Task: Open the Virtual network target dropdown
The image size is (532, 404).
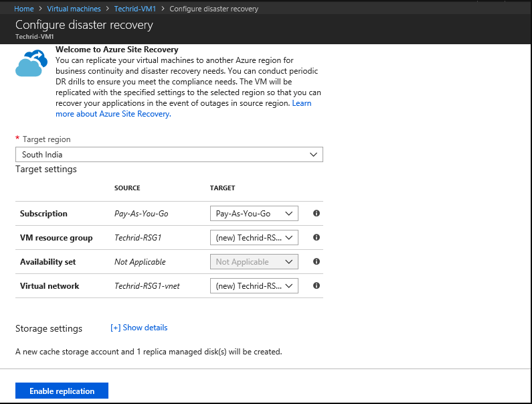Action: (254, 286)
